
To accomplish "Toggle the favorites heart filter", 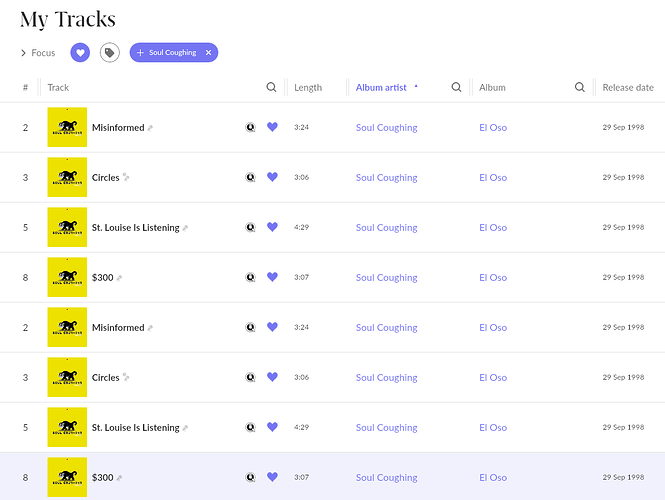I will pyautogui.click(x=80, y=53).
